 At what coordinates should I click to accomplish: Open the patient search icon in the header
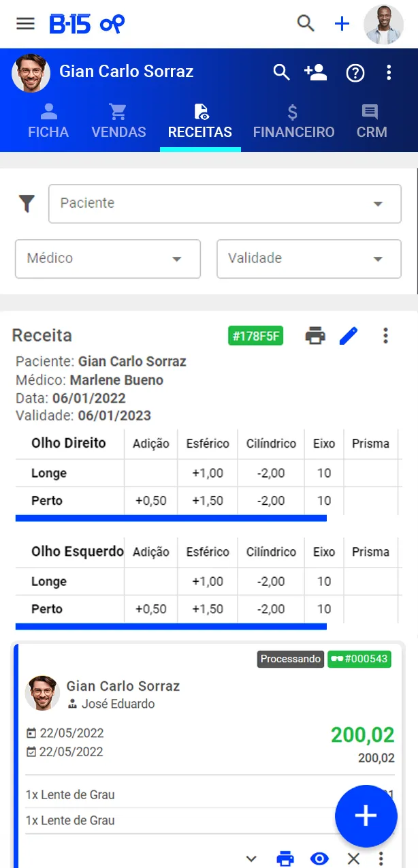coord(282,73)
